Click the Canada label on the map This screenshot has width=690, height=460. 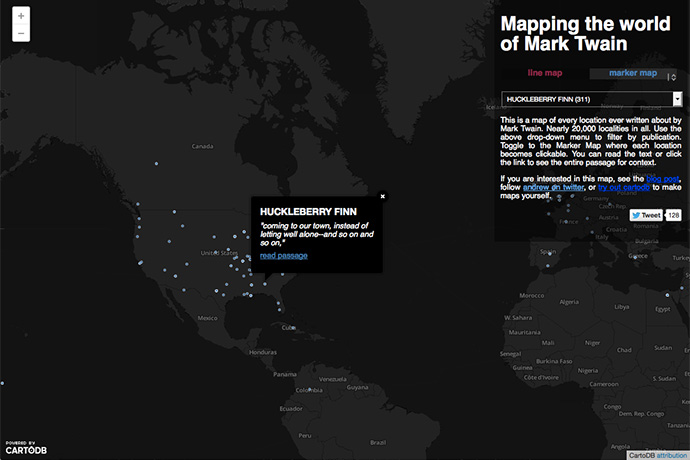coord(202,146)
